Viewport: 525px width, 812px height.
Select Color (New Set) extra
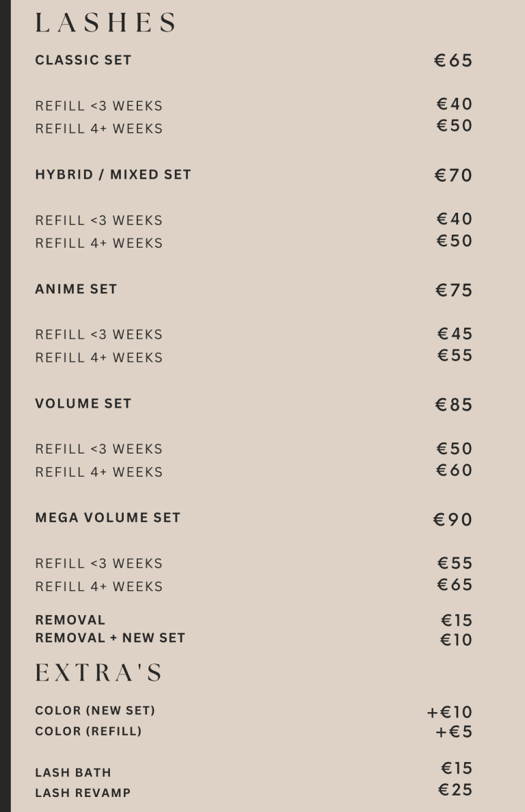tap(95, 711)
